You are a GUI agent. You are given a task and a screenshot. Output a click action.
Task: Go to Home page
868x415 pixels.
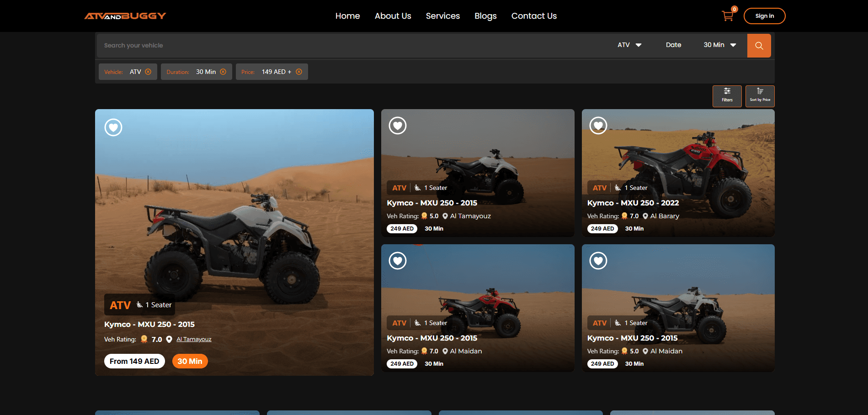point(347,16)
